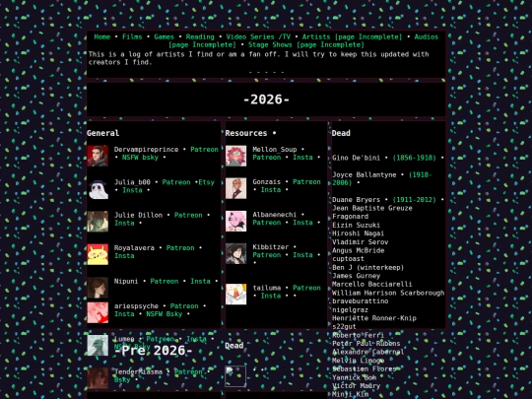Open ariespsyche's Patreon link
532x399 pixels.
(184, 306)
